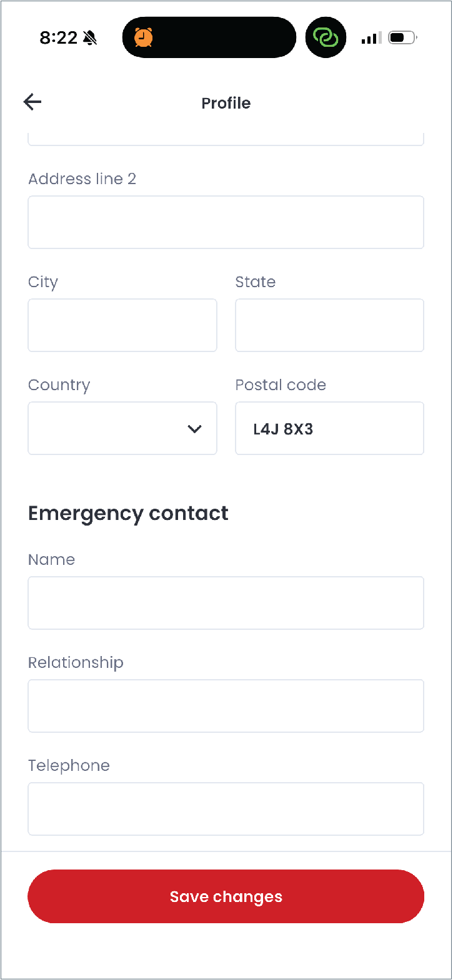Viewport: 453px width, 980px height.
Task: Tap the Profile page title
Action: (226, 103)
